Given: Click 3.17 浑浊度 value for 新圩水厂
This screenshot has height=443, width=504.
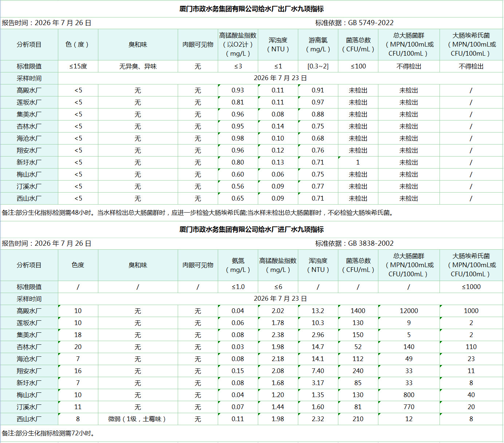Looking at the screenshot, I should (318, 383).
